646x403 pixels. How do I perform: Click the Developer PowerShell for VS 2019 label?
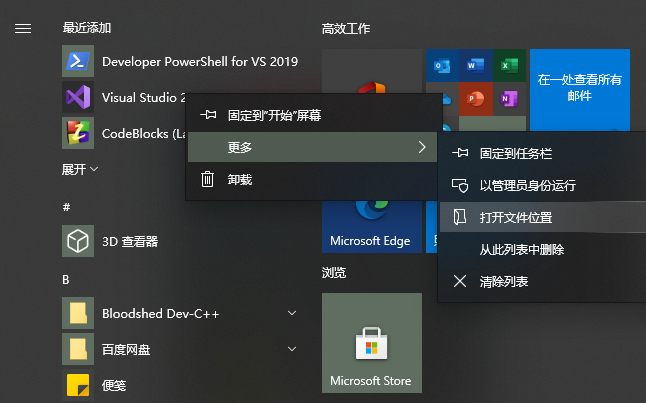[x=200, y=61]
